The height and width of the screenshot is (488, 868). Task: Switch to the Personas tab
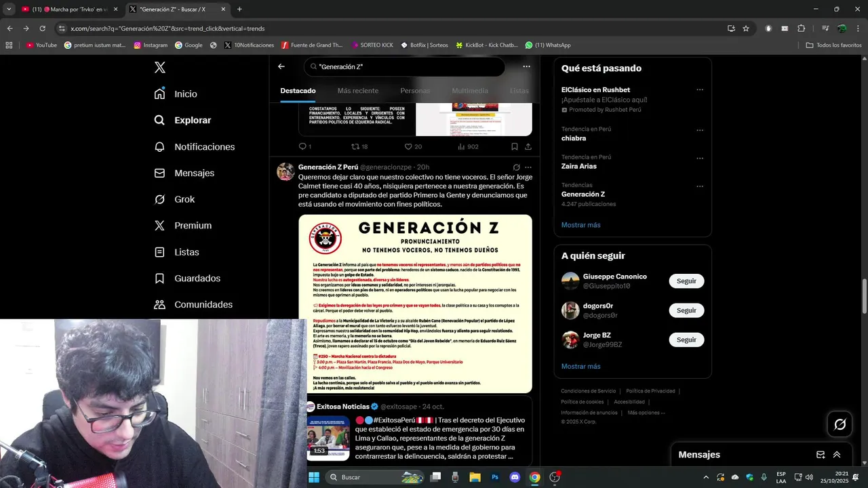pos(415,91)
